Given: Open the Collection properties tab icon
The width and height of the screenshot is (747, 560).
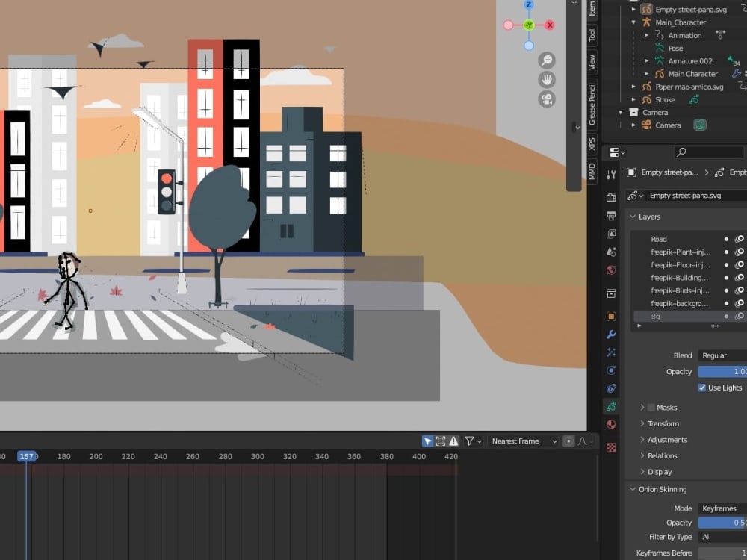Looking at the screenshot, I should 611,293.
